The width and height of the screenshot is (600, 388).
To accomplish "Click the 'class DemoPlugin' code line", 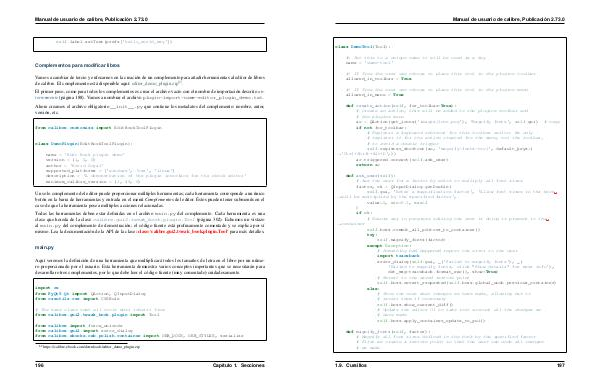I will pyautogui.click(x=84, y=144).
